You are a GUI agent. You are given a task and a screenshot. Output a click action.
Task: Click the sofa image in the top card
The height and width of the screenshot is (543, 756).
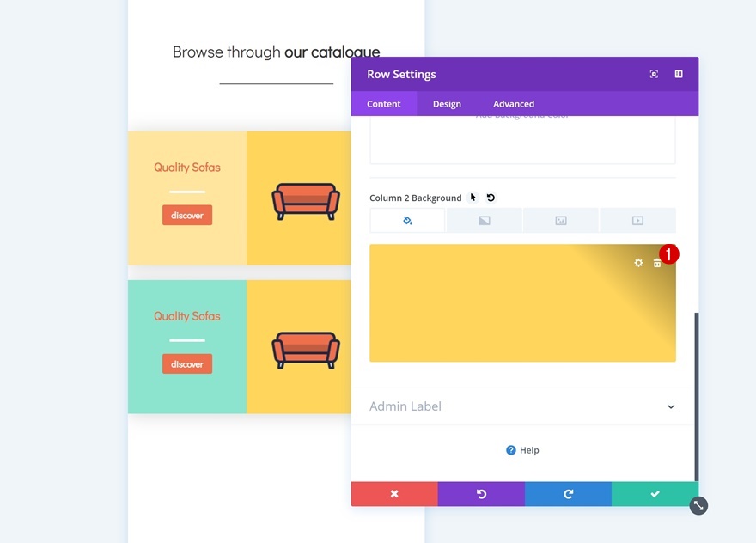(306, 202)
